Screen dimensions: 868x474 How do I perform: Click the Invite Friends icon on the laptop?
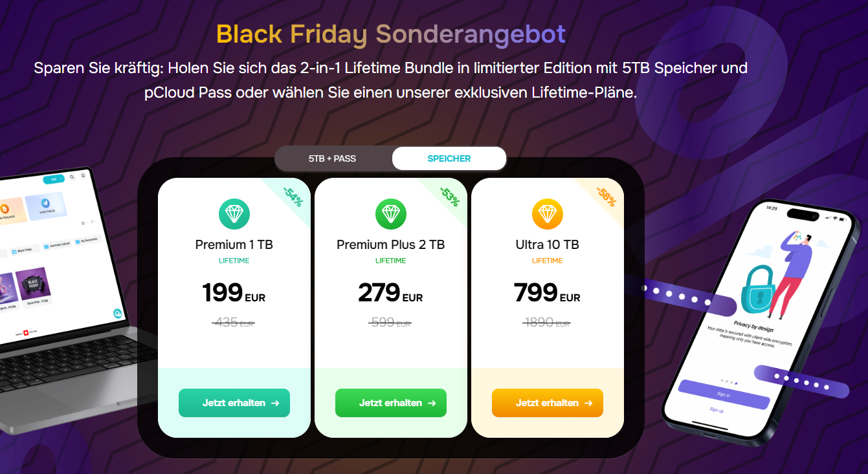click(x=46, y=204)
